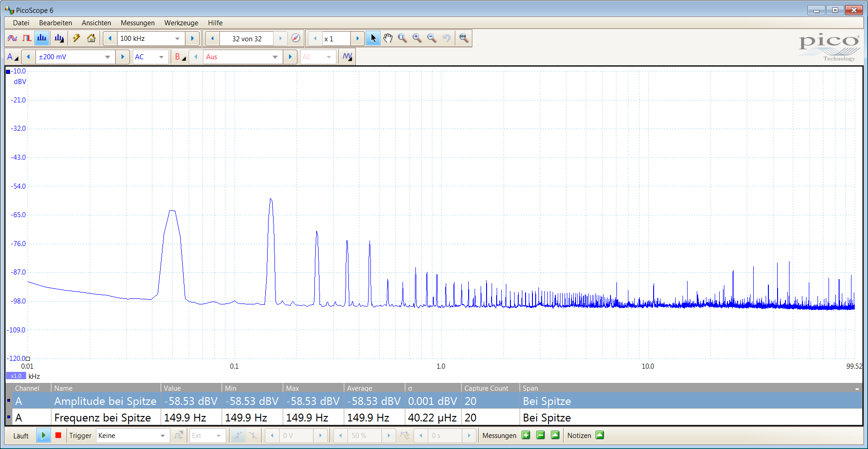Increase channel A input range
Image resolution: width=868 pixels, height=449 pixels.
123,57
